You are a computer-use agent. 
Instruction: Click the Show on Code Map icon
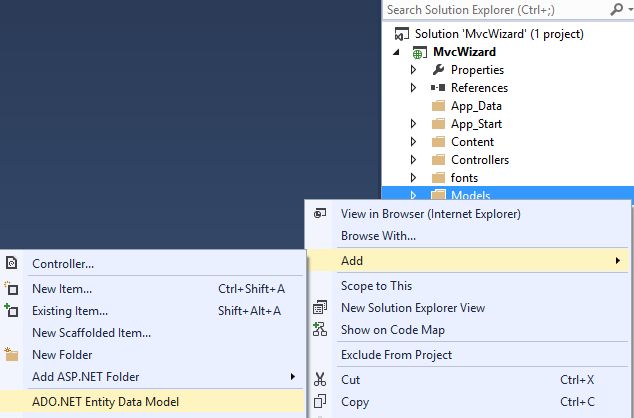pos(320,329)
